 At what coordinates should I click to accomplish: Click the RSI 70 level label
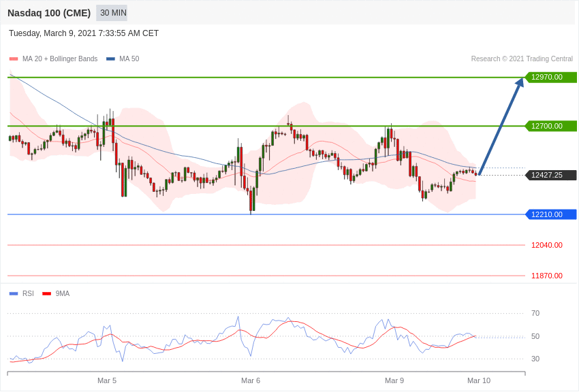click(535, 314)
